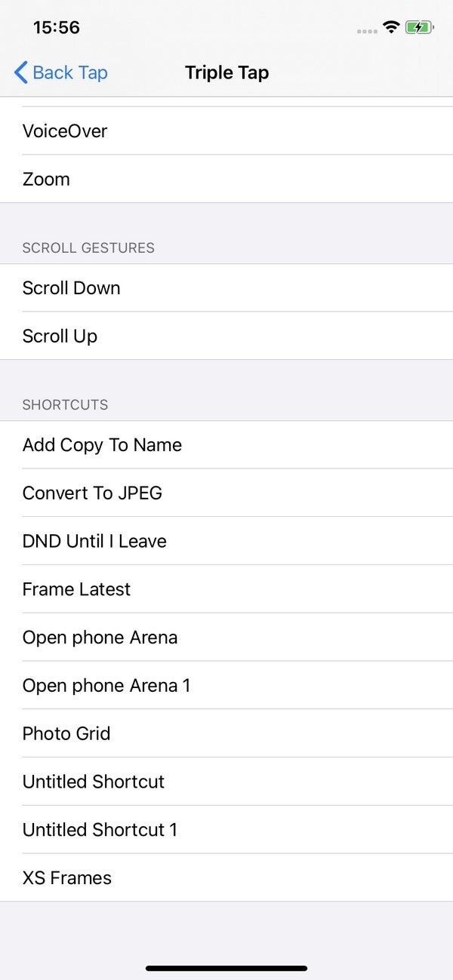Tap the battery charging icon
Image resolution: width=453 pixels, height=980 pixels.
coord(419,28)
